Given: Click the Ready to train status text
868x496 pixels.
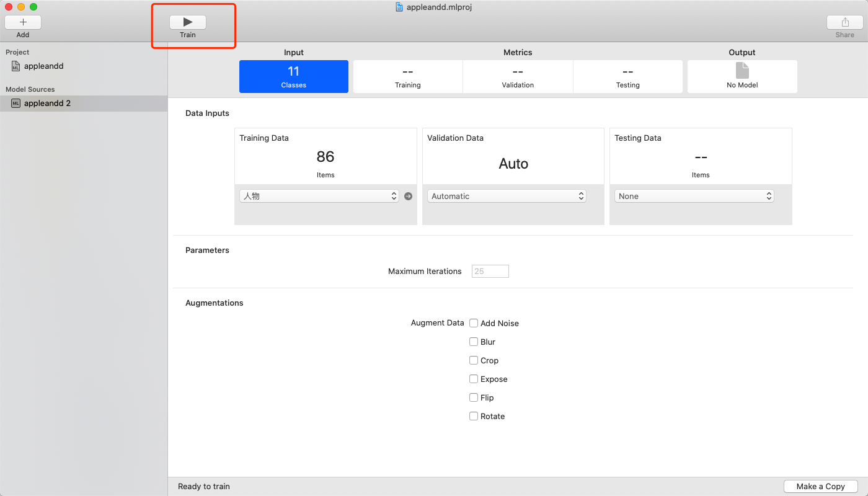Looking at the screenshot, I should 204,487.
